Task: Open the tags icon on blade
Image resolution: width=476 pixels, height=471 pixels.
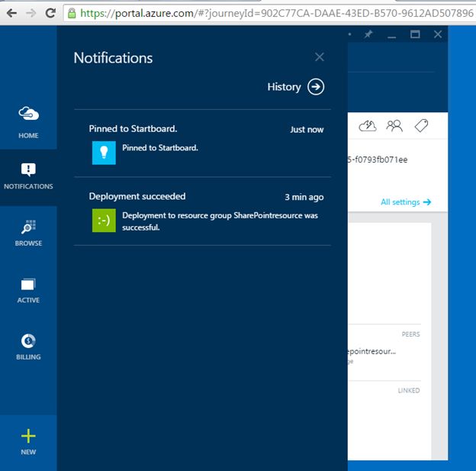Action: 421,125
